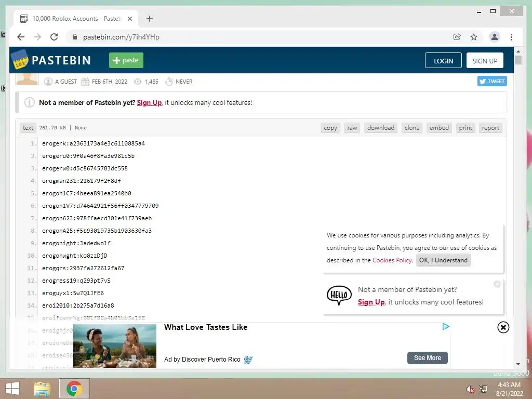This screenshot has height=399, width=532.
Task: Click the SIGN UP header button
Action: pos(485,60)
